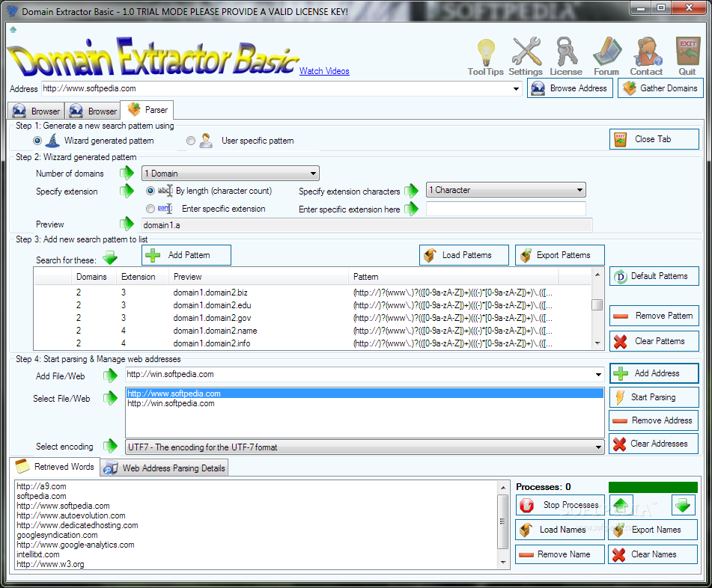Toggle the Tool Tips lightbulb icon

coord(485,52)
